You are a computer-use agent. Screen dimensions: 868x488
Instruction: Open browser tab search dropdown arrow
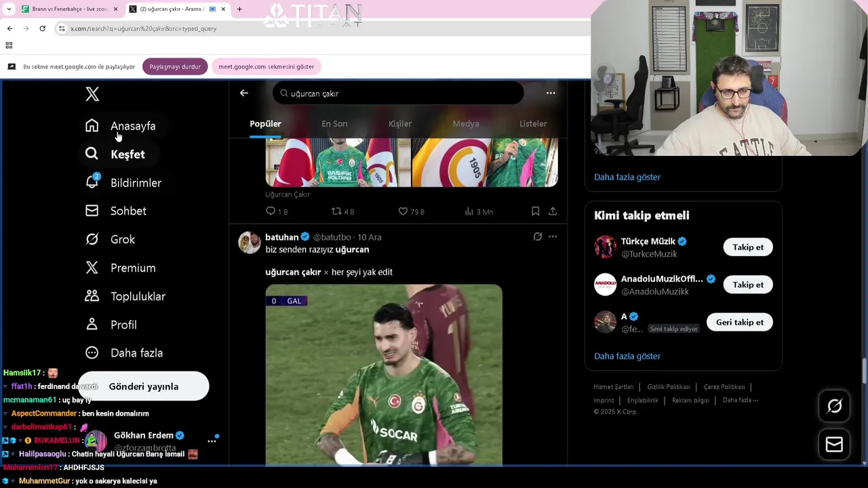[x=8, y=9]
